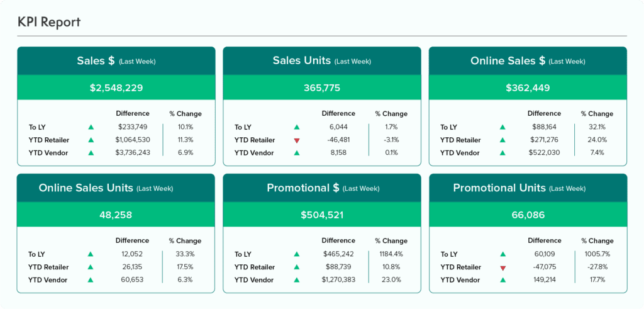The image size is (644, 309).
Task: Click the red down arrow for Sales Units YTD Retailer
Action: click(297, 140)
